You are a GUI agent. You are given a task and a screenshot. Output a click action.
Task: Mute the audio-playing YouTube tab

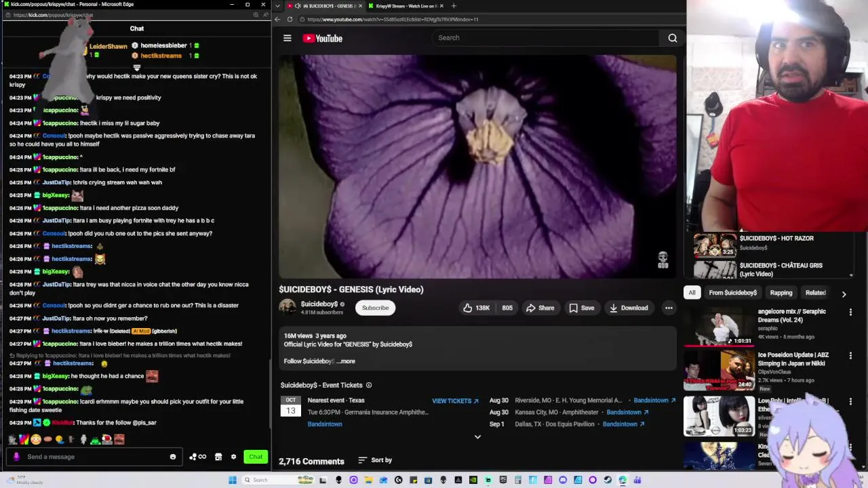(298, 6)
